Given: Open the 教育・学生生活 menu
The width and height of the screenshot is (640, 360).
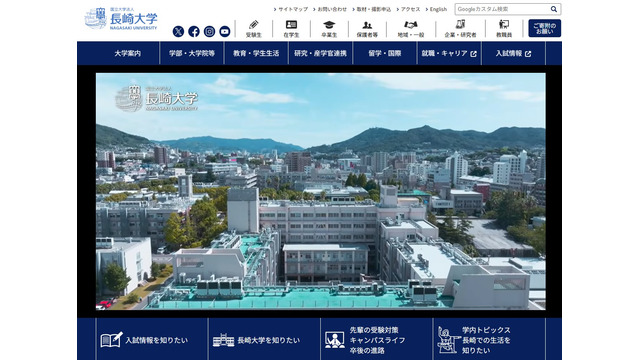Looking at the screenshot, I should click(256, 53).
